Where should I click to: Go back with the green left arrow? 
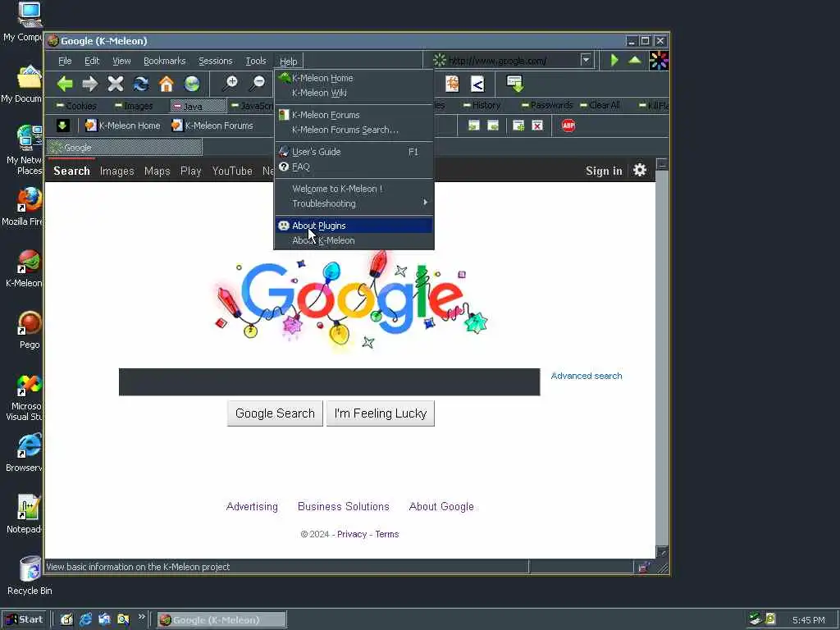tap(65, 84)
